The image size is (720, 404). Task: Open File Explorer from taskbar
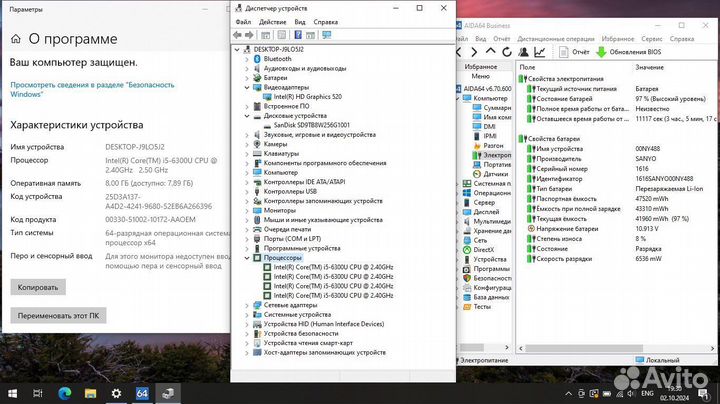tap(90, 393)
